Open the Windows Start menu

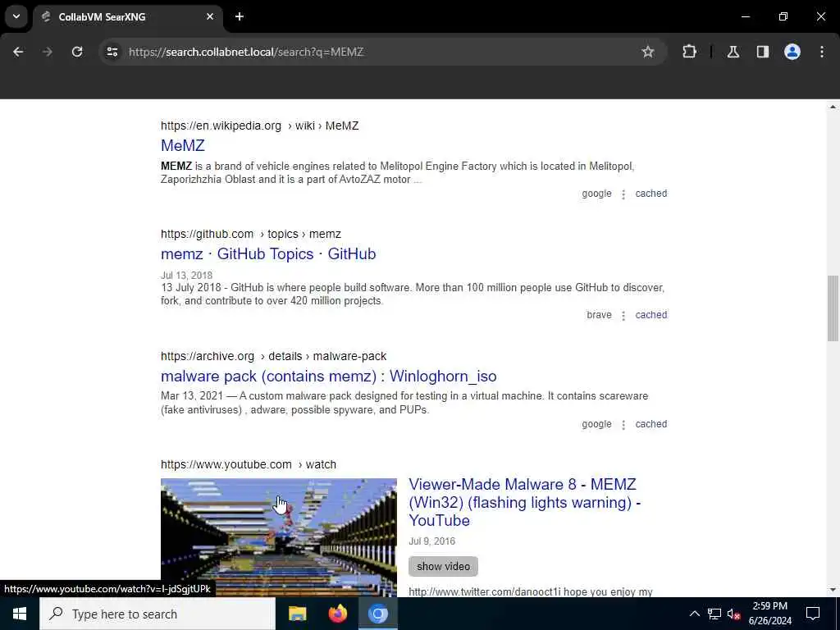click(20, 614)
